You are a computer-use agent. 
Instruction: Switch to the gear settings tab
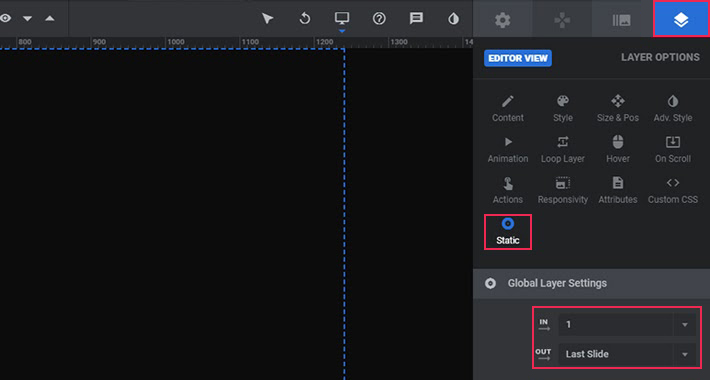point(503,20)
